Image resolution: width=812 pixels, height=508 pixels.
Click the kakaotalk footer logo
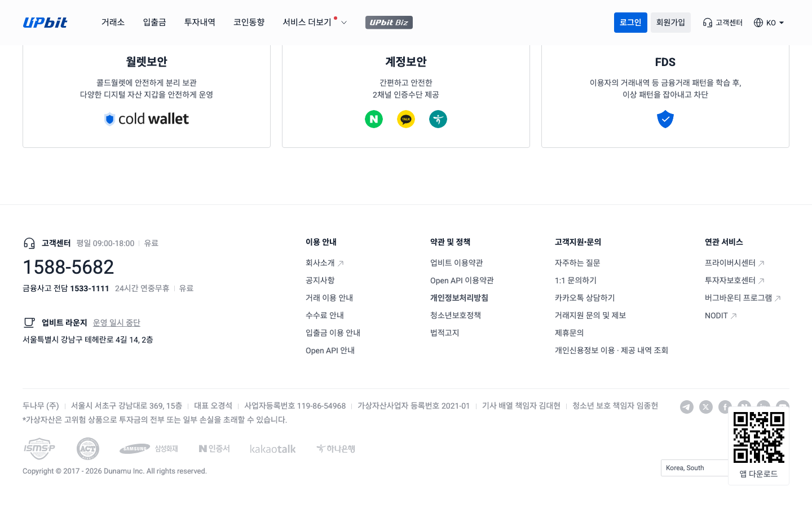pos(273,449)
